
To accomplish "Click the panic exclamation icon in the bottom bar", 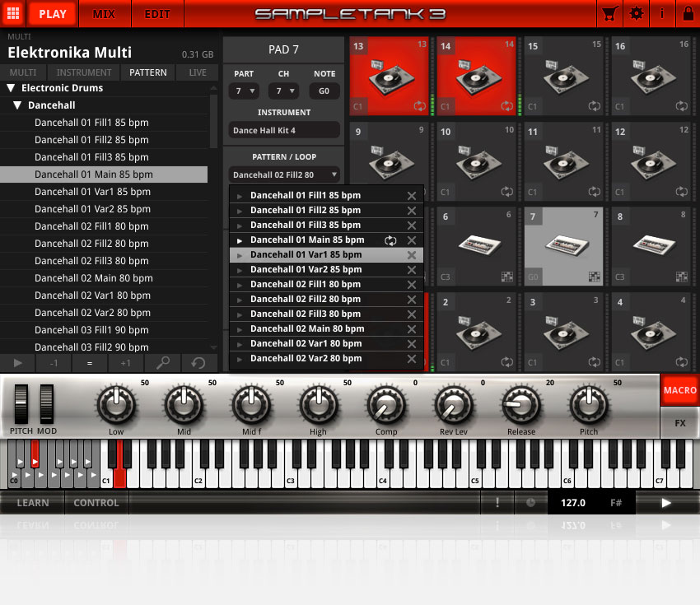I will pyautogui.click(x=497, y=502).
